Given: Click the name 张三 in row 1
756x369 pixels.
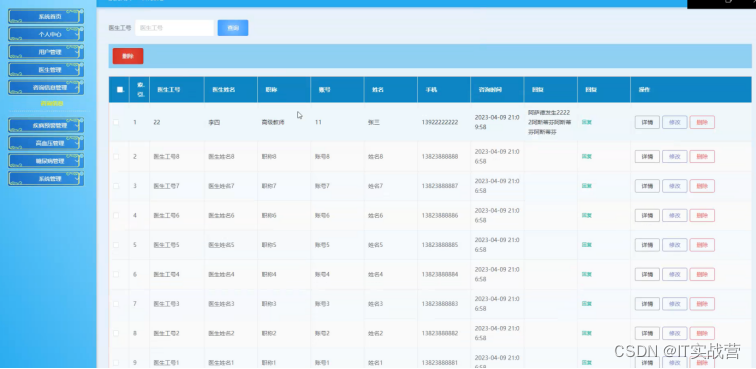Looking at the screenshot, I should 374,123.
